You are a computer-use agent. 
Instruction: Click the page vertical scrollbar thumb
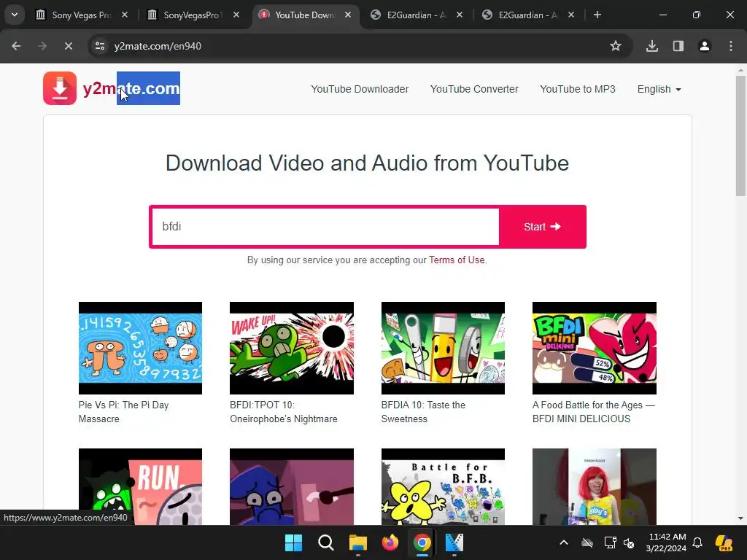tap(740, 136)
